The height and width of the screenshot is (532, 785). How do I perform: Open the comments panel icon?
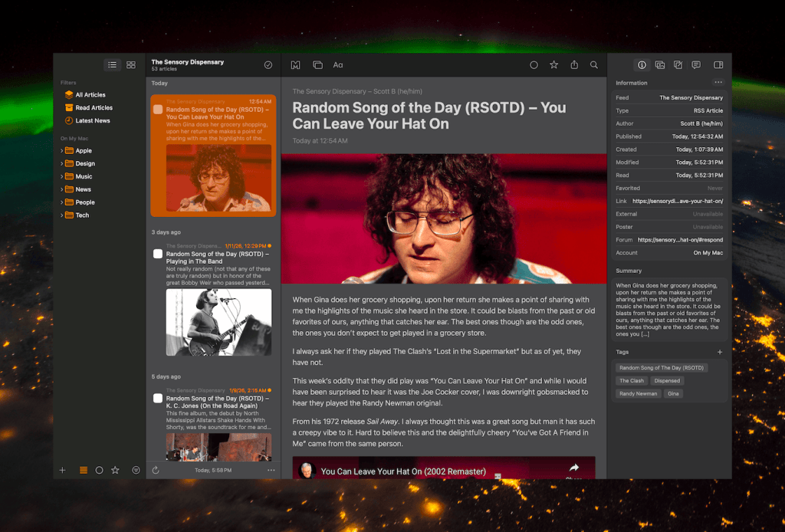pos(698,65)
